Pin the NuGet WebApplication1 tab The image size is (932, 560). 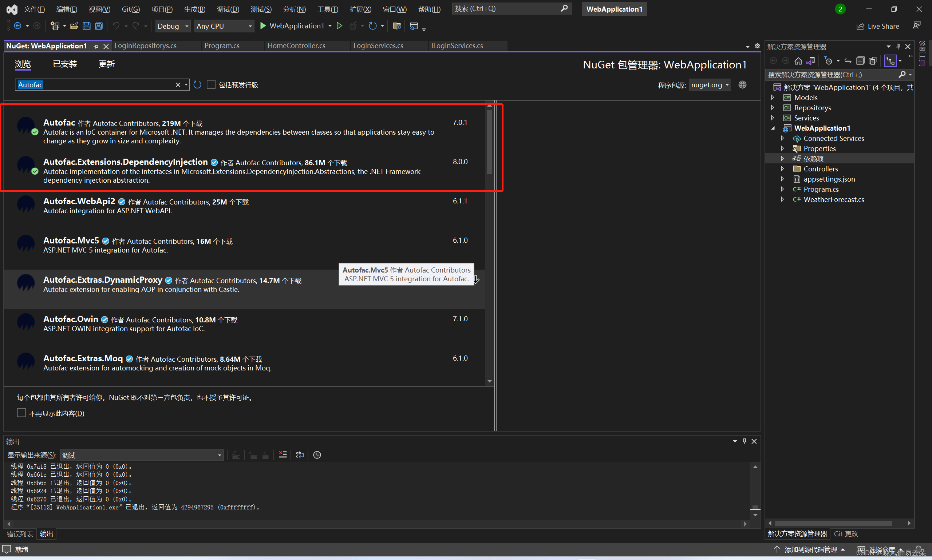[96, 47]
